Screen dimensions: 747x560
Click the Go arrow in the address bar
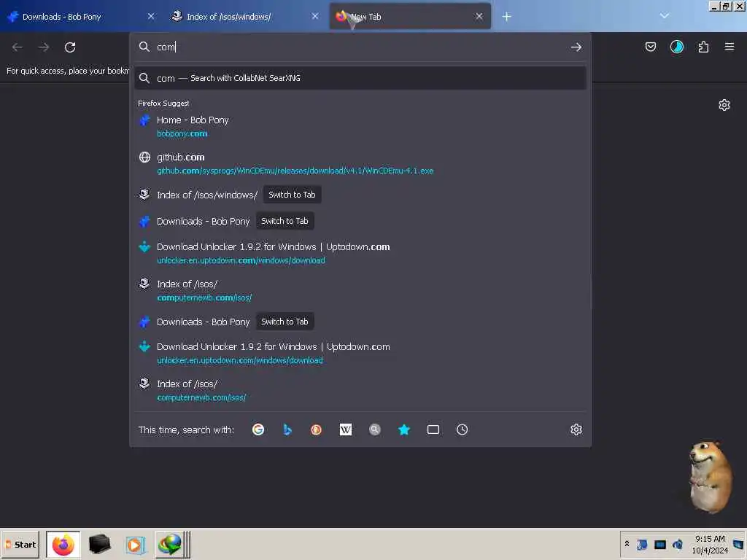576,47
